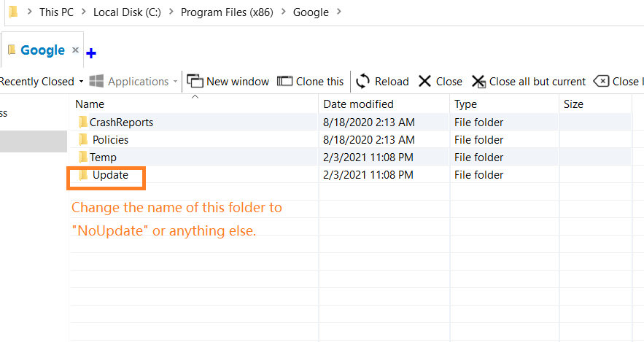Select the Temp folder icon
The image size is (644, 342).
(83, 158)
